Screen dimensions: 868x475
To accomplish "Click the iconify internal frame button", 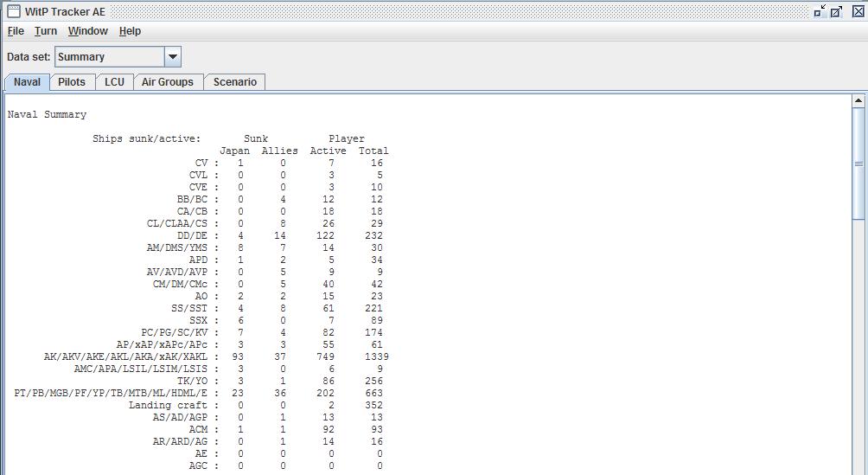I will click(820, 11).
